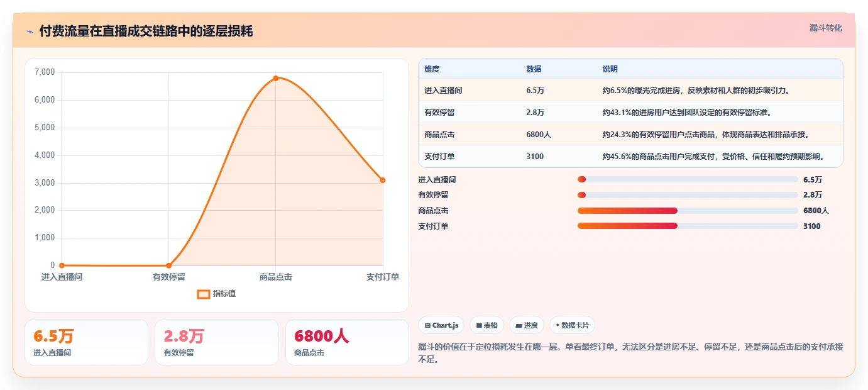Screen dimensions: 868x390
Task: Click the 支付订单 progress bar
Action: pos(688,226)
